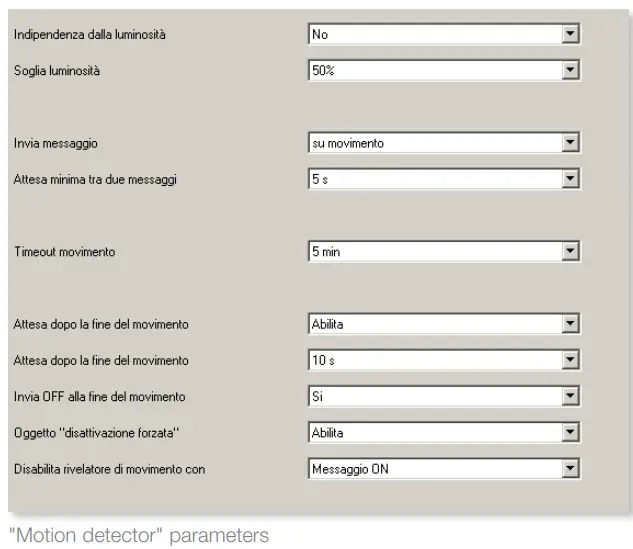Expand Disabilita rivelatore di movimento con arrow

coord(570,468)
